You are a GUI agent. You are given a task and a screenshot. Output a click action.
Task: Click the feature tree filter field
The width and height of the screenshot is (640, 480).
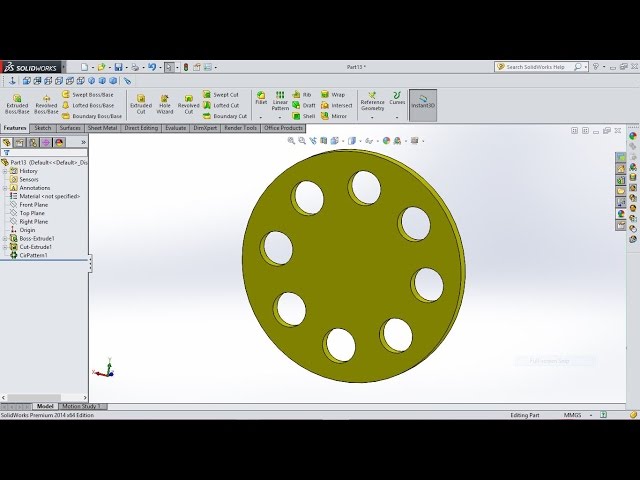coord(44,153)
